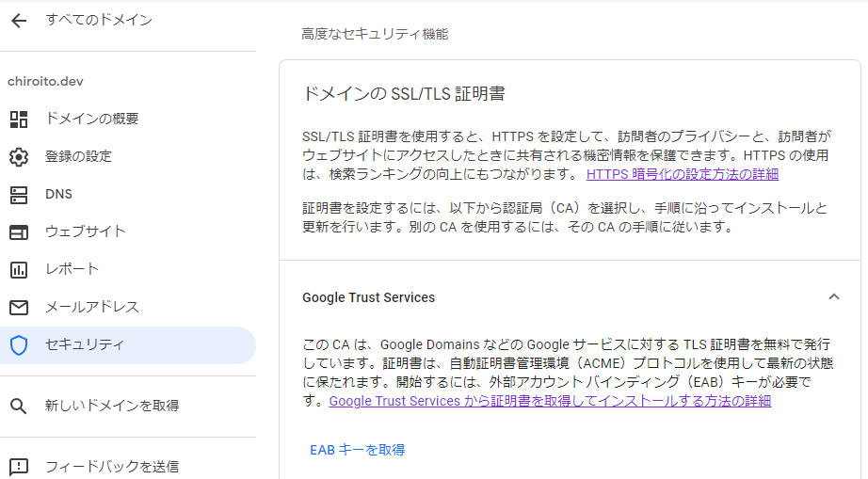
Task: Click the EAB キーを取得 button
Action: (357, 450)
